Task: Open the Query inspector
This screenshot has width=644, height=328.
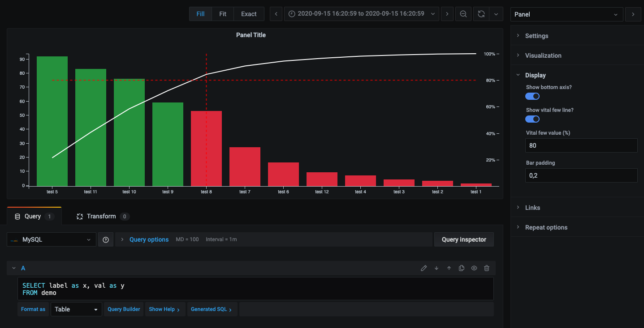Action: [464, 239]
